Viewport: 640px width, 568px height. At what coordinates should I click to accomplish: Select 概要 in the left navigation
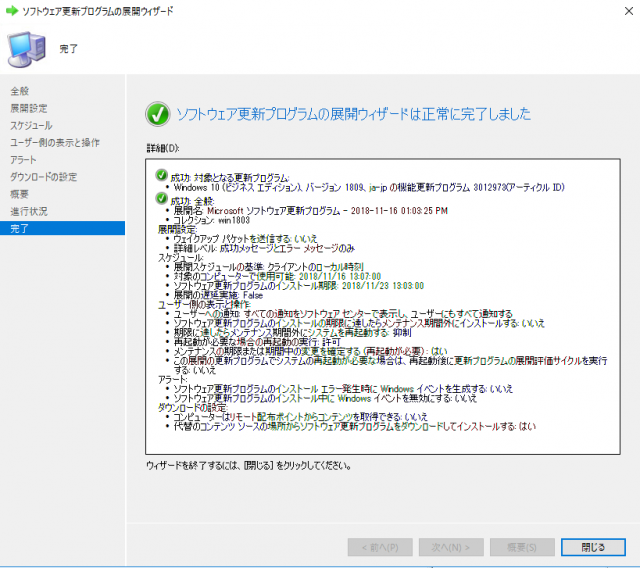tap(20, 193)
